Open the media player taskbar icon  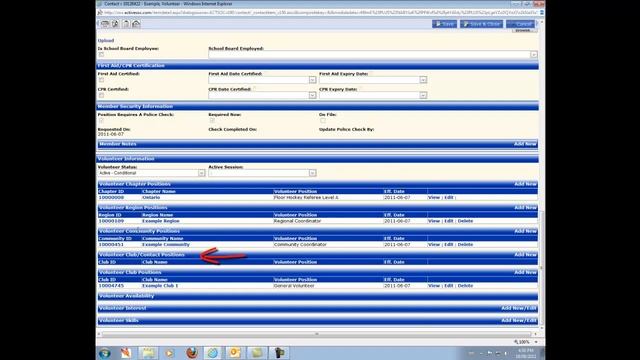[169, 353]
